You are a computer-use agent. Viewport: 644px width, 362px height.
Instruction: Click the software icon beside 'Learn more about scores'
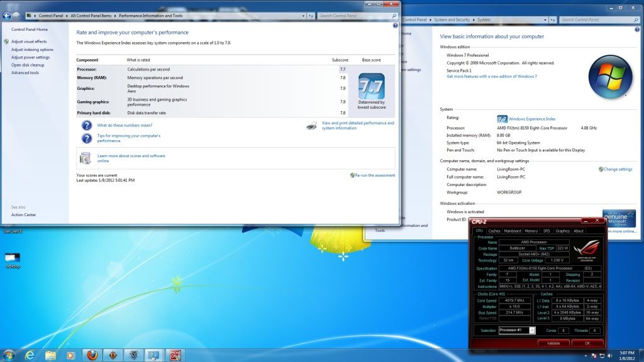point(86,158)
